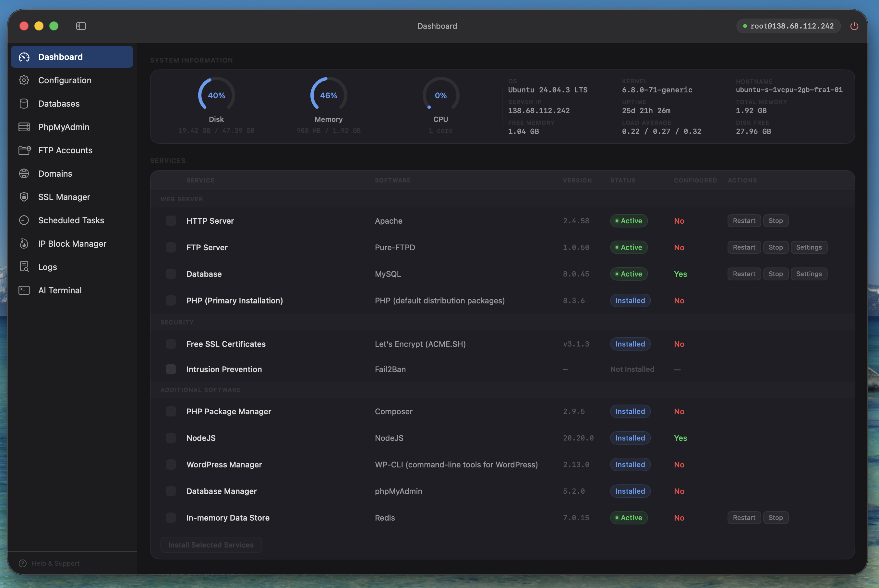Restart the Apache HTTP Server

(744, 221)
